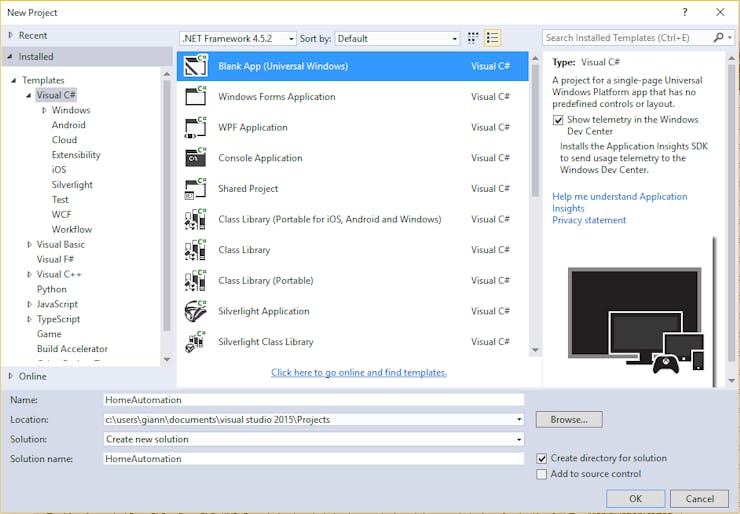
Task: Expand the Recent section
Action: (11, 35)
